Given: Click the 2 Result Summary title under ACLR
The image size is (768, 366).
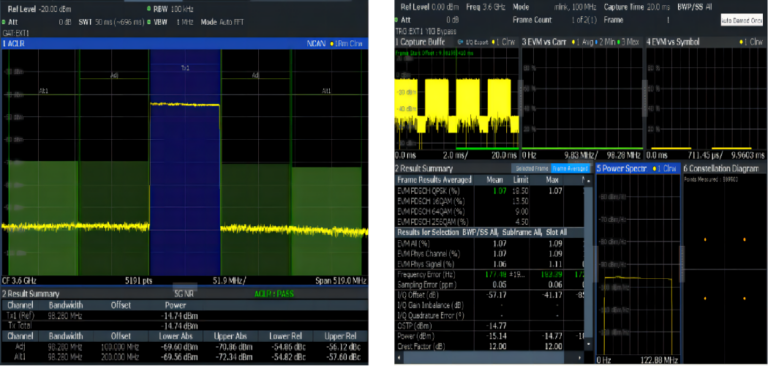Looking at the screenshot, I should click(x=31, y=294).
